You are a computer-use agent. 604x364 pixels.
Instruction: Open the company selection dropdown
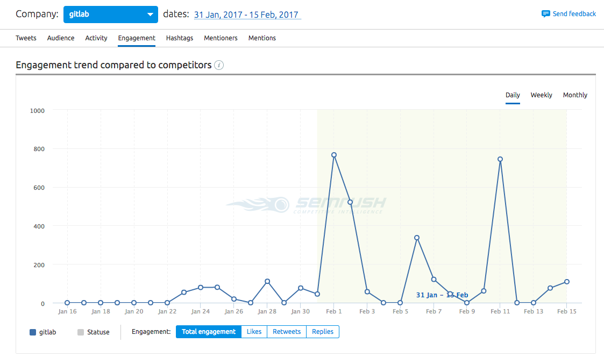[110, 14]
